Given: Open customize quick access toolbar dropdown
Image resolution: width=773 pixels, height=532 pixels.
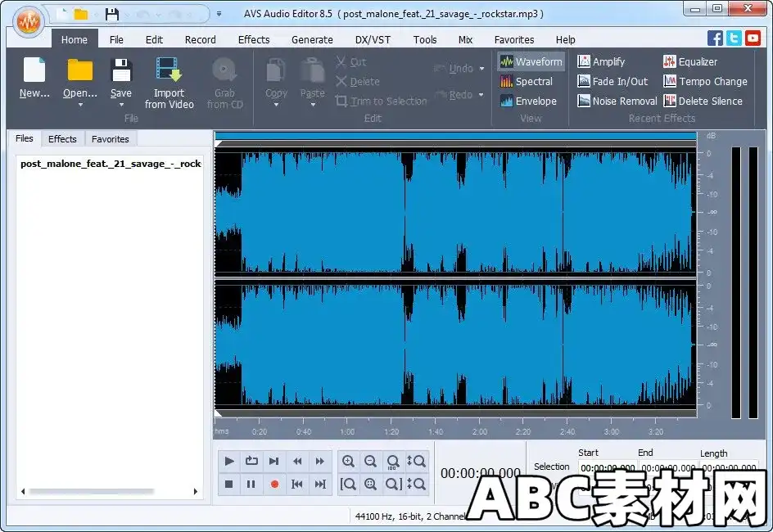Looking at the screenshot, I should tap(219, 14).
